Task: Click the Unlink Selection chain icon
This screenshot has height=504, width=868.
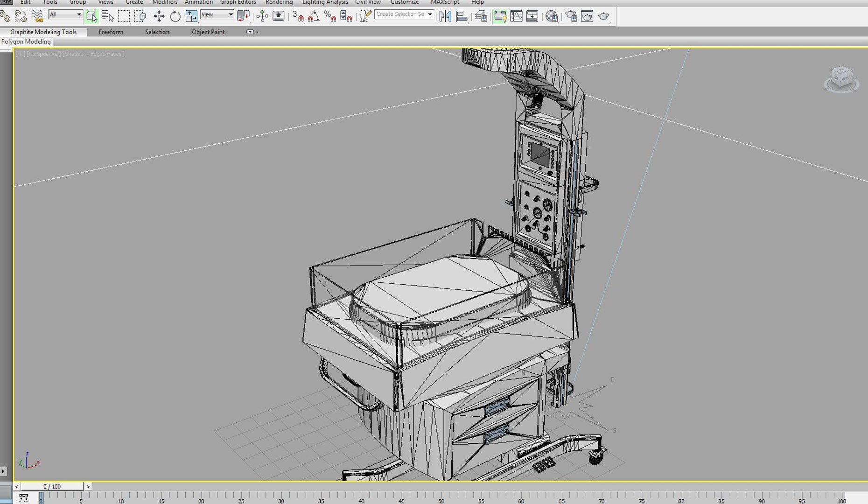Action: (21, 16)
